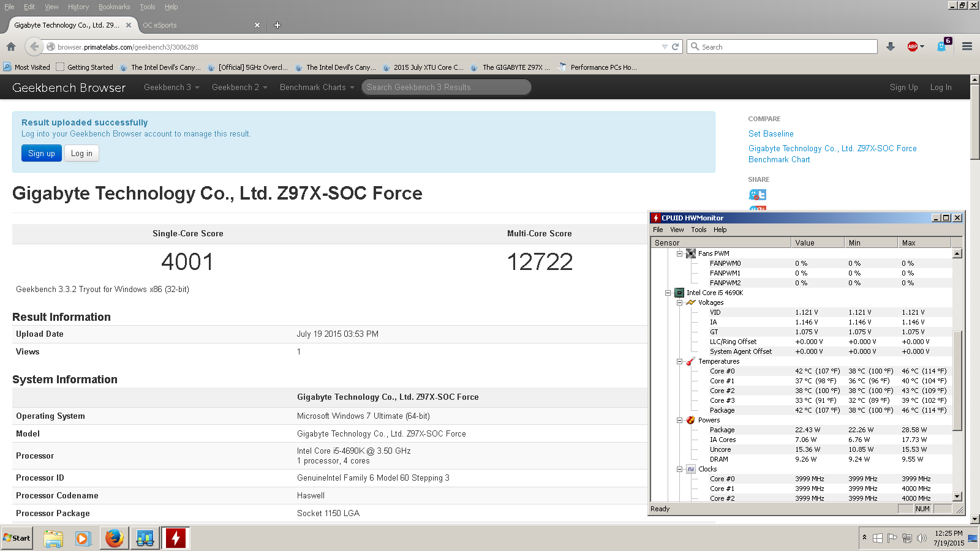This screenshot has height=551, width=980.
Task: Click the Temperatures thermometer icon
Action: pos(691,361)
